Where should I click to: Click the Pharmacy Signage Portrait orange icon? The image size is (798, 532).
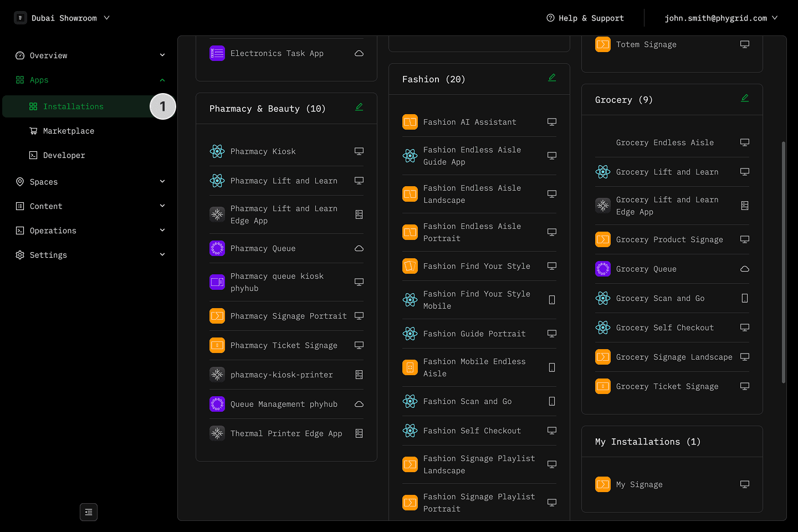[217, 316]
